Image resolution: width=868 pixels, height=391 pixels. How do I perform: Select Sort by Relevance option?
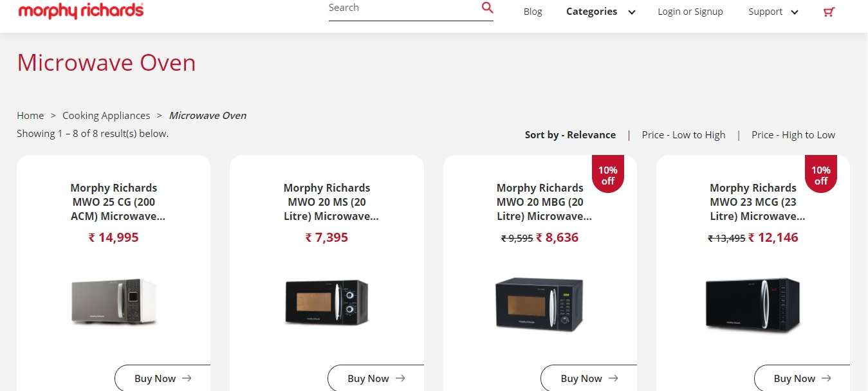[570, 134]
